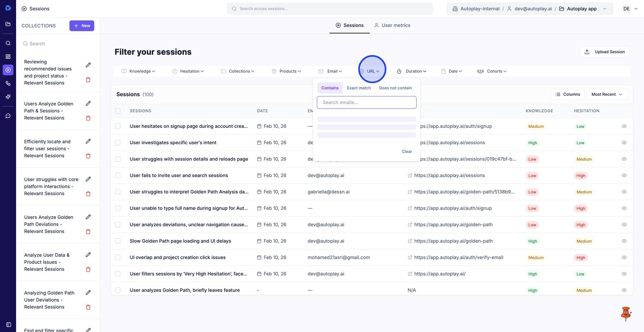Click the 'Search emails...' input field

tap(366, 102)
